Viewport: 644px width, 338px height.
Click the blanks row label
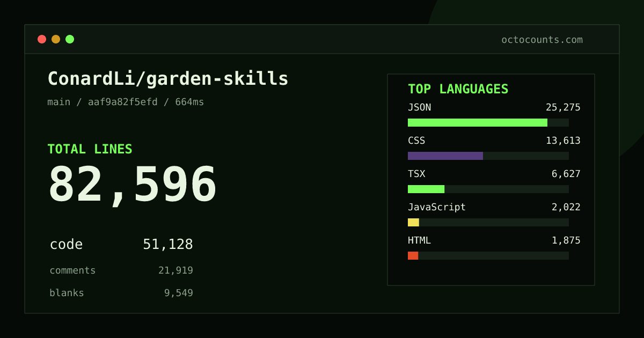(x=67, y=293)
